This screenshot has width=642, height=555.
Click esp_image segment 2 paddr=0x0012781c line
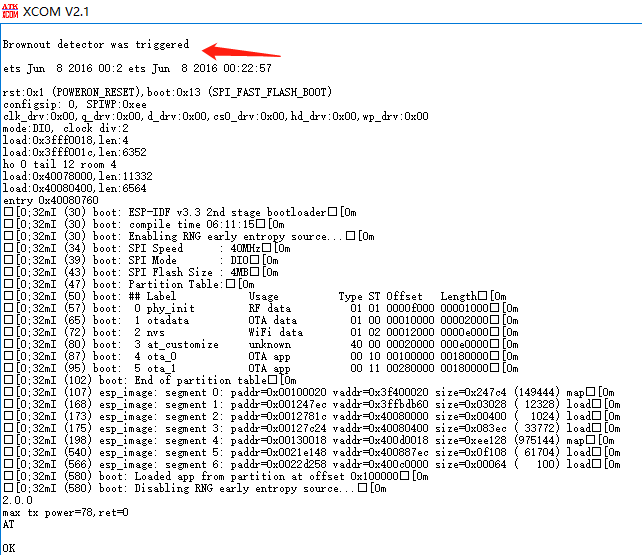click(312, 417)
